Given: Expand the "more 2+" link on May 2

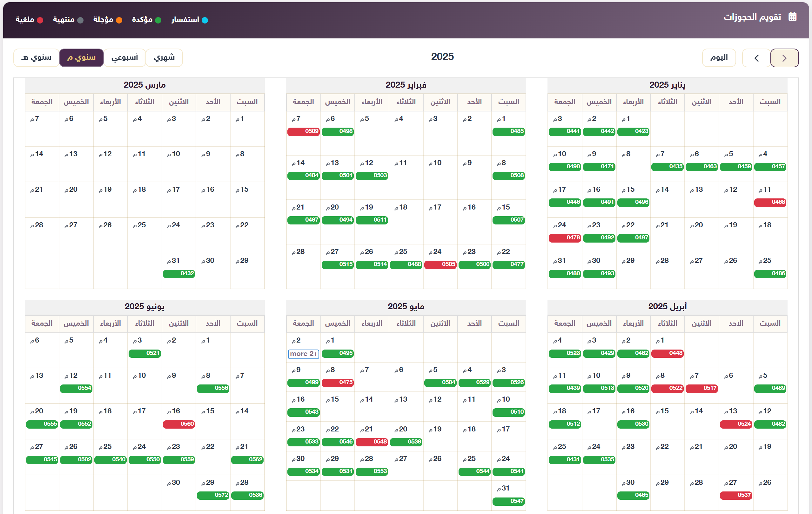Looking at the screenshot, I should click(x=304, y=354).
